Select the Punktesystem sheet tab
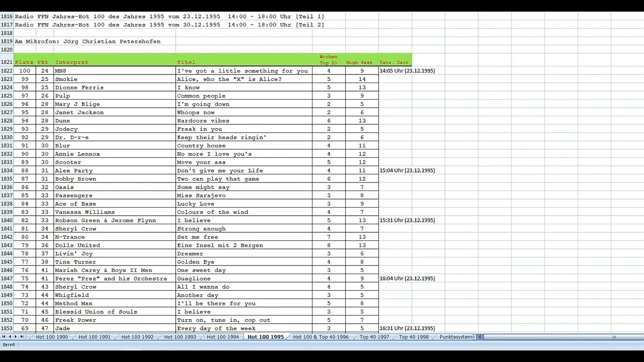Screen dimensions: 644x362 (456, 337)
